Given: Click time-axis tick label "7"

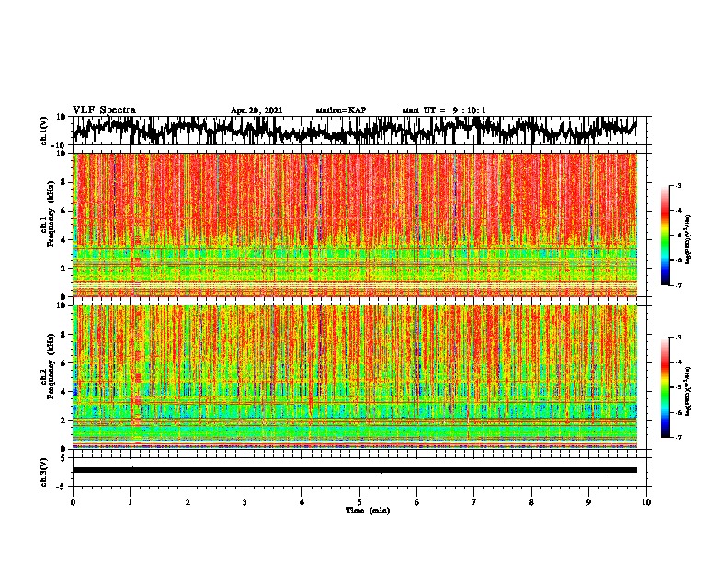Looking at the screenshot, I should coord(474,502).
